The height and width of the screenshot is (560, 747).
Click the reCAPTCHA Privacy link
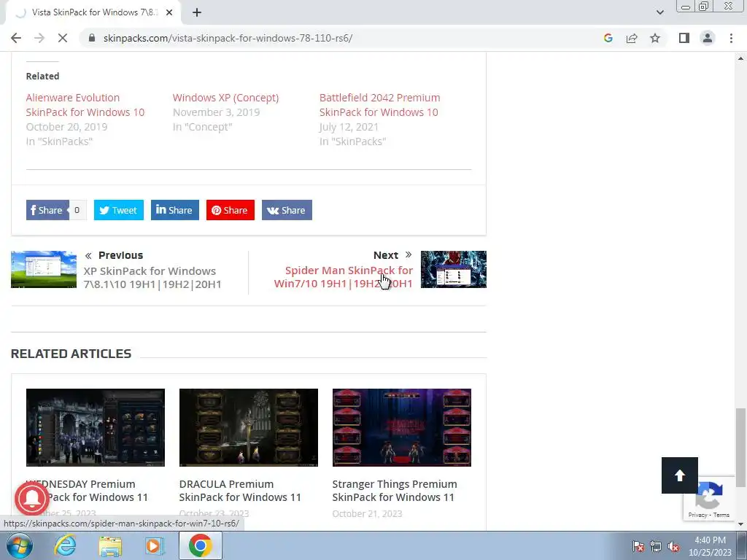[x=697, y=515]
